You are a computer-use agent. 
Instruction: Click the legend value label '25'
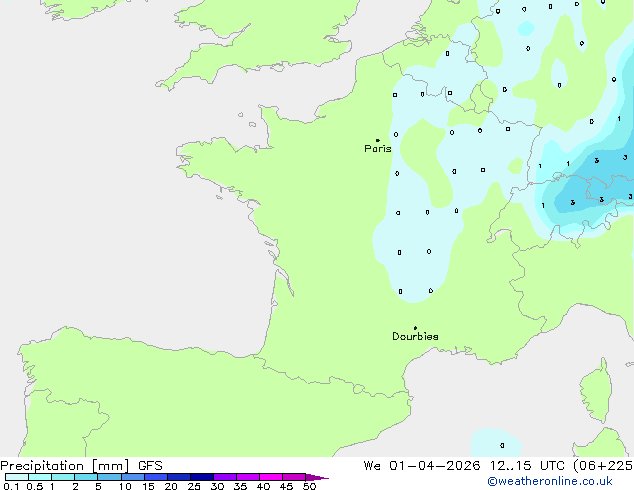(194, 486)
